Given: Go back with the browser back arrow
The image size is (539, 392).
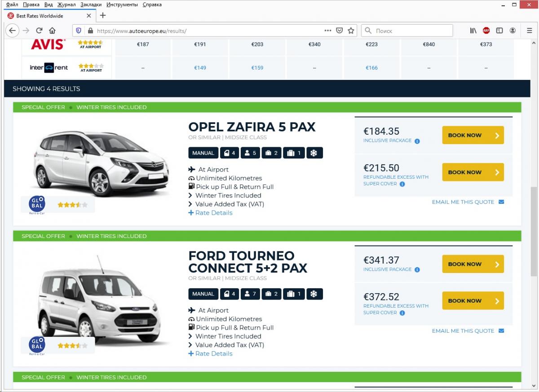Looking at the screenshot, I should (12, 31).
